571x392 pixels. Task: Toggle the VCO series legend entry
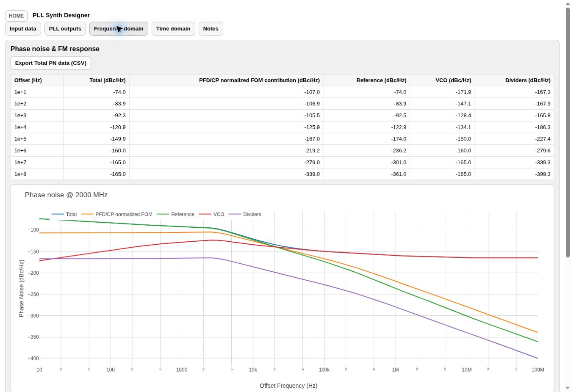click(212, 214)
